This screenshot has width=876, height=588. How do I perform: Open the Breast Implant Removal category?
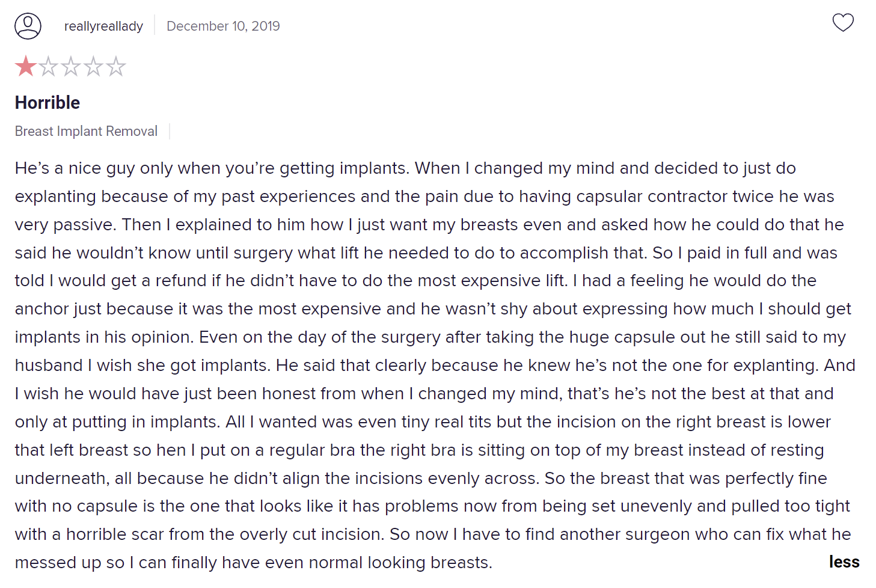(86, 131)
